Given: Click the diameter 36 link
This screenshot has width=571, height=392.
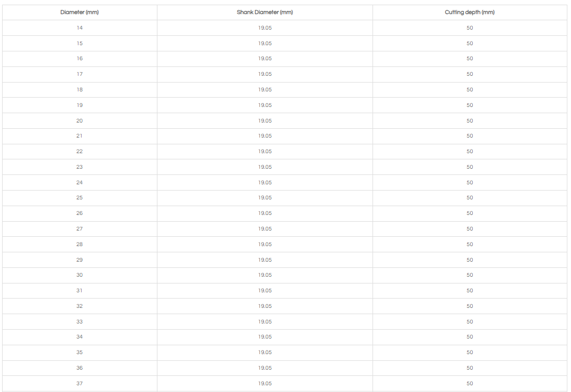Looking at the screenshot, I should 79,368.
